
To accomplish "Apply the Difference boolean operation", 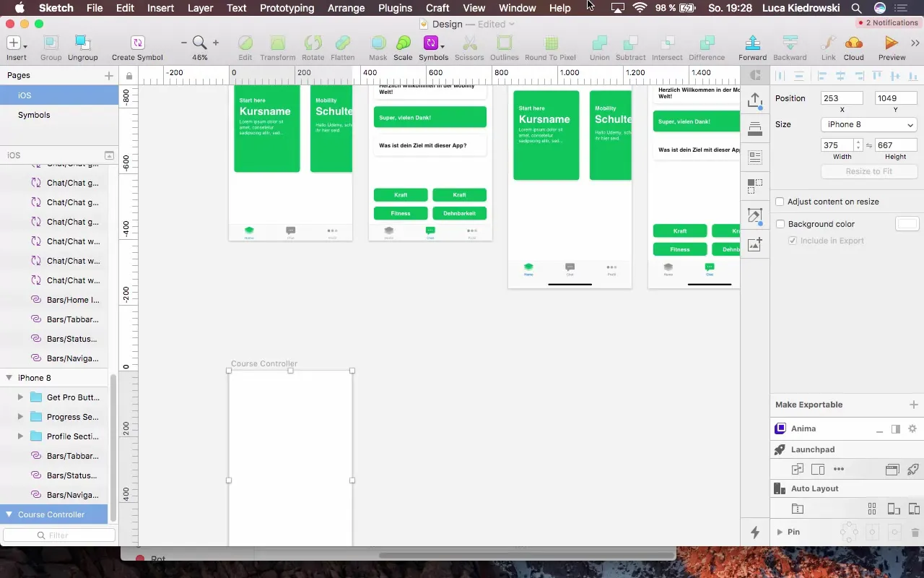I will click(x=707, y=43).
